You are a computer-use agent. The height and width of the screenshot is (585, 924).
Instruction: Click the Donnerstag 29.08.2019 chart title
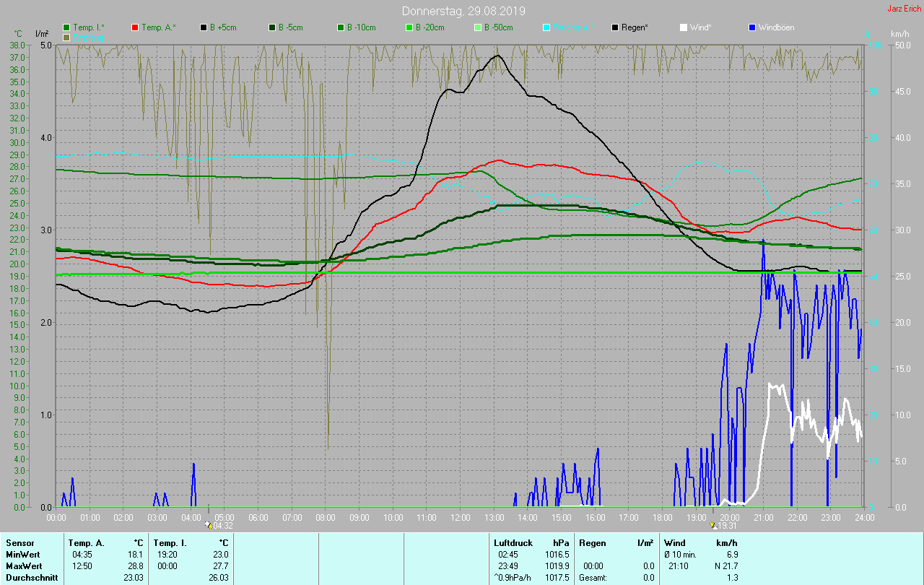tap(463, 11)
